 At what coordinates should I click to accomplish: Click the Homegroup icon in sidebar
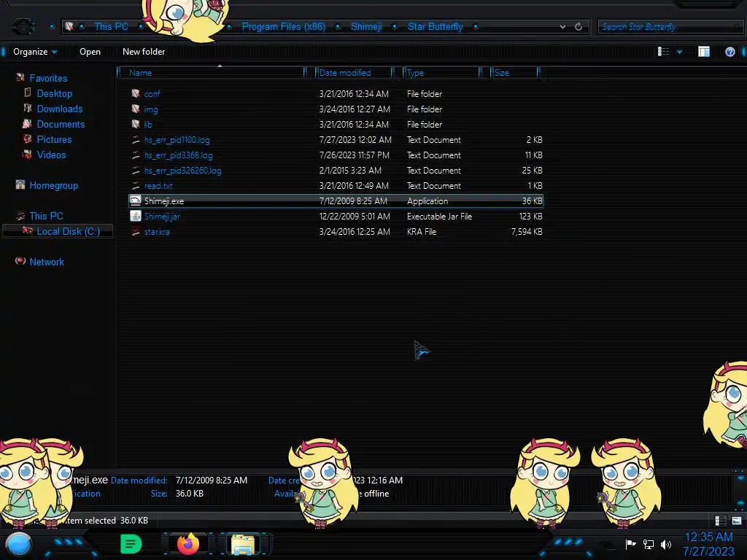coord(20,184)
